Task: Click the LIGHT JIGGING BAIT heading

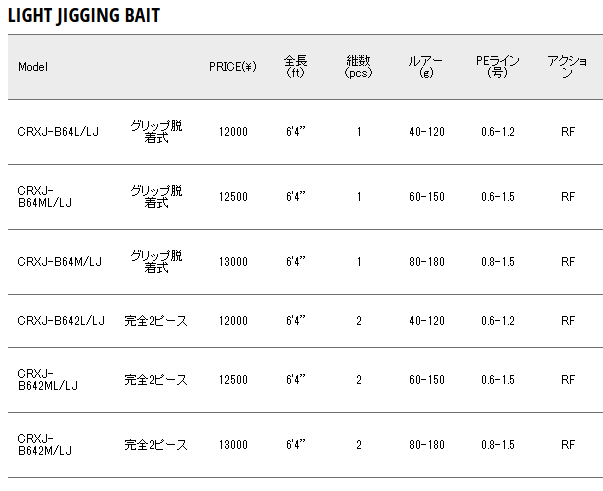Action: 83,16
